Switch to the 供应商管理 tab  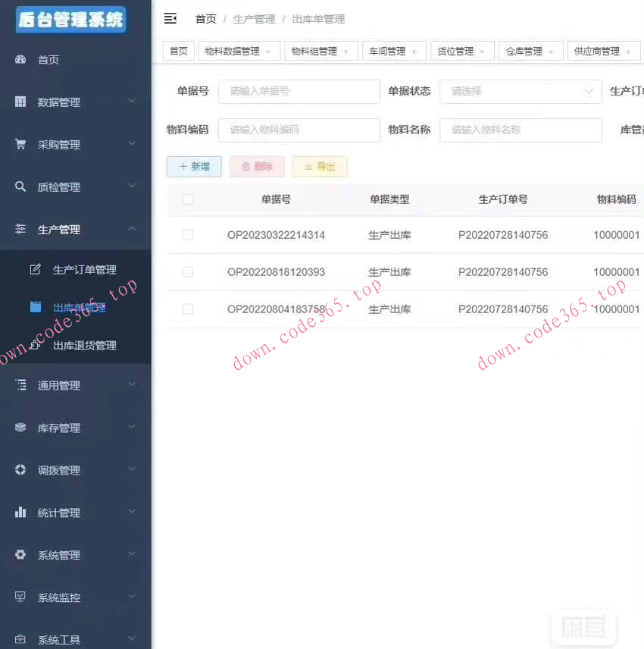coord(599,51)
